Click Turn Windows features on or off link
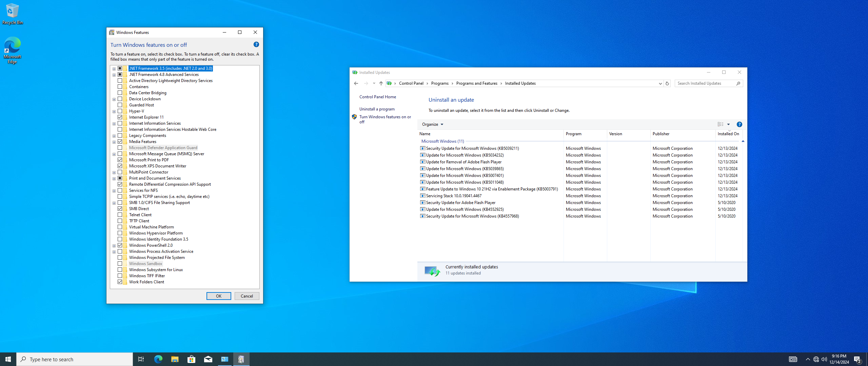The width and height of the screenshot is (868, 366). pyautogui.click(x=385, y=119)
